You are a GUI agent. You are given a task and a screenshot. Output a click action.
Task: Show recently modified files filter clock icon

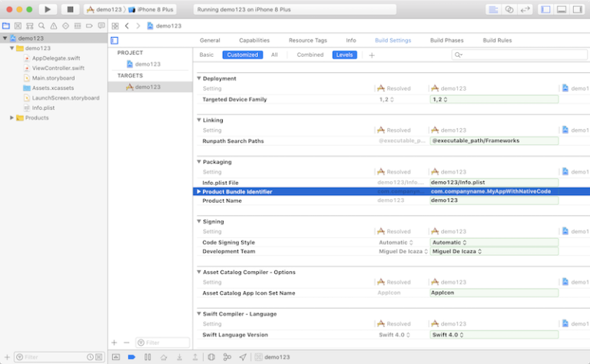[90, 357]
